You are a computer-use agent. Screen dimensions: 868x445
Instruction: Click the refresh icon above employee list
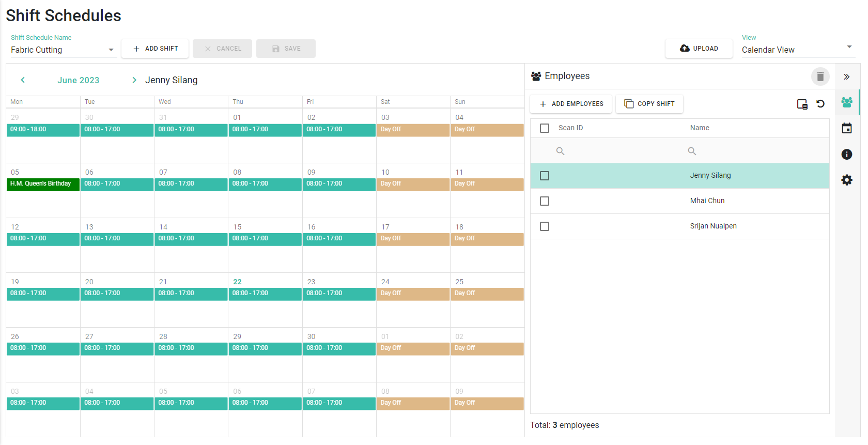(820, 104)
